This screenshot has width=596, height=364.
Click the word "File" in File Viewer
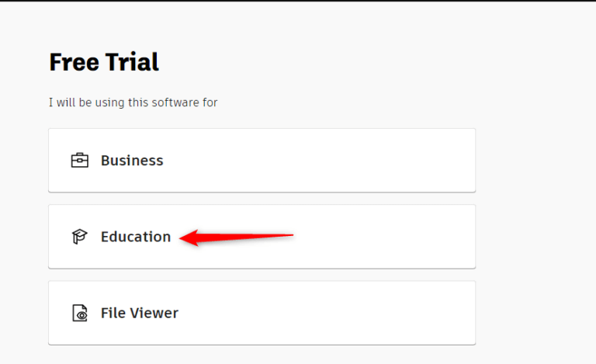point(113,313)
